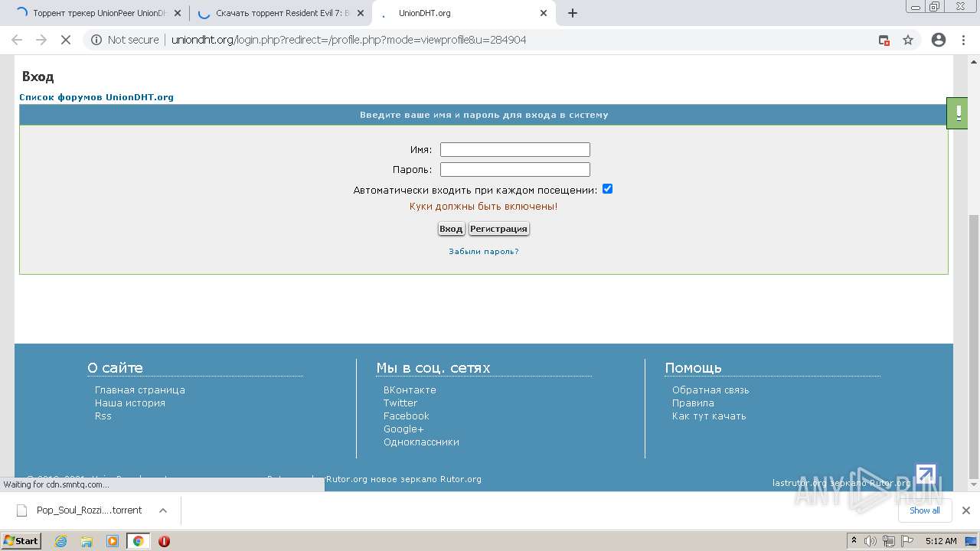Close the UnionDHT.org tab
Screen dimensions: 980x551
click(x=544, y=13)
